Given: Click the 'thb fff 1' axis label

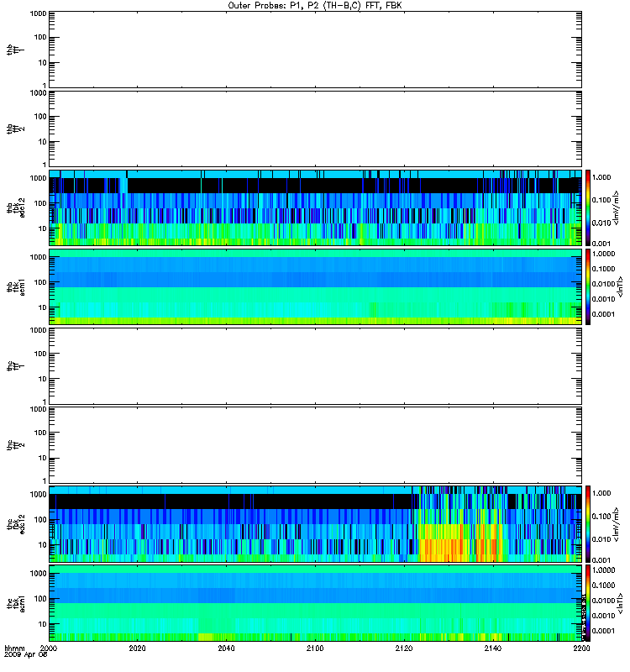Looking at the screenshot, I should [15, 50].
